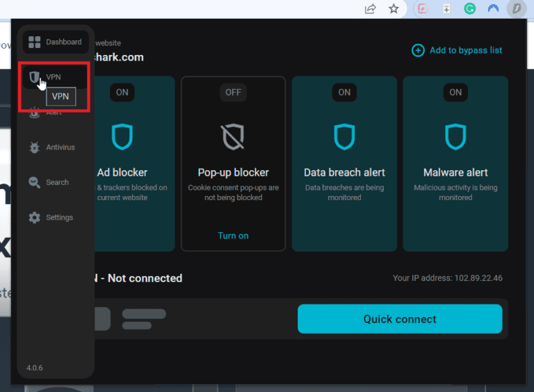Viewport: 534px width, 392px height.
Task: Click the Dashboard grid icon
Action: 34,42
